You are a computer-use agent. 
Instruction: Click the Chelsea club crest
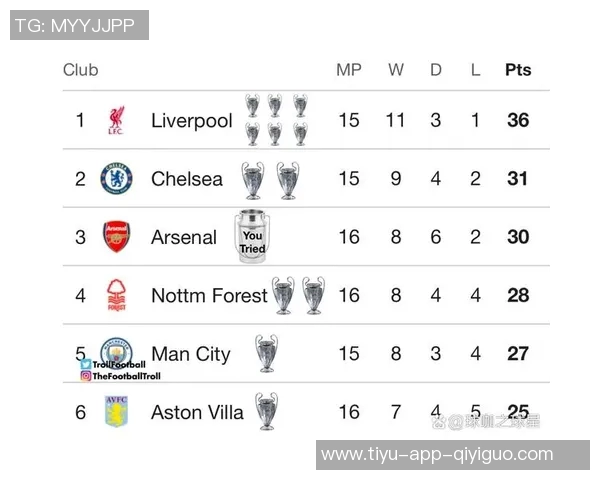[x=116, y=179]
